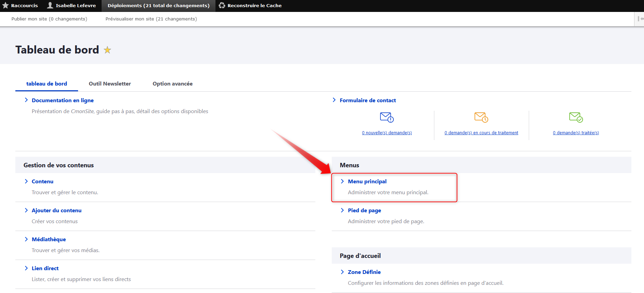644x293 pixels.
Task: Open the Zone Définie link
Action: pos(364,272)
